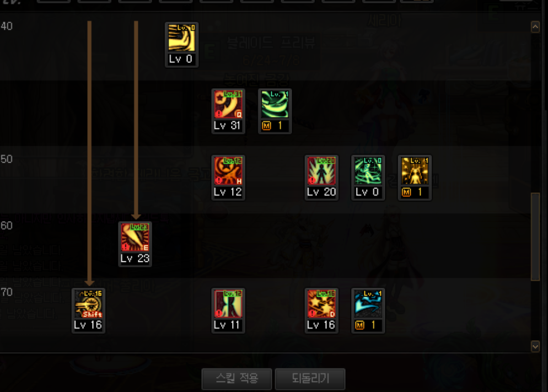
Task: Select the Lv 20 red aura skill
Action: pos(321,170)
